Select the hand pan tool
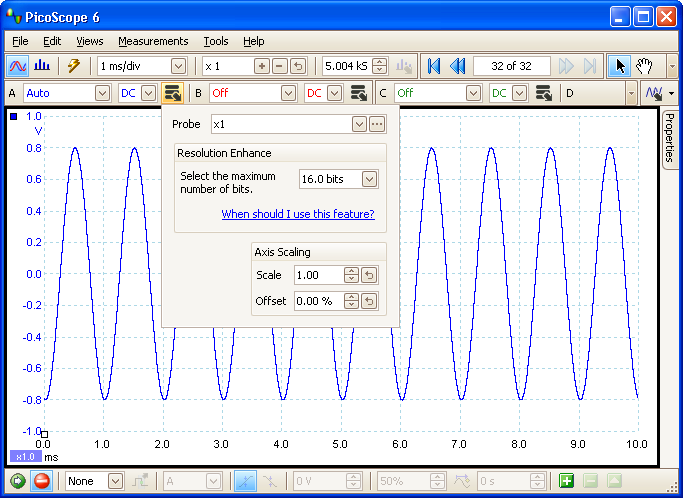This screenshot has height=498, width=683. click(x=644, y=66)
